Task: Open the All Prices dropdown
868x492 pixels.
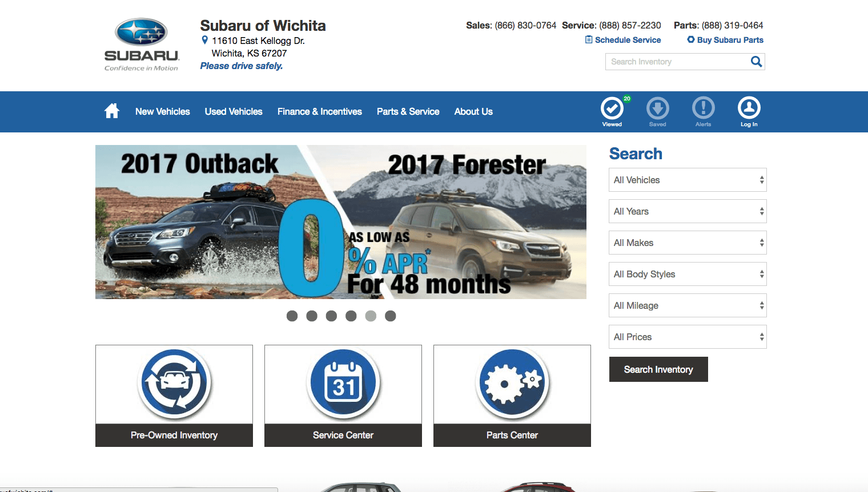Action: coord(688,337)
